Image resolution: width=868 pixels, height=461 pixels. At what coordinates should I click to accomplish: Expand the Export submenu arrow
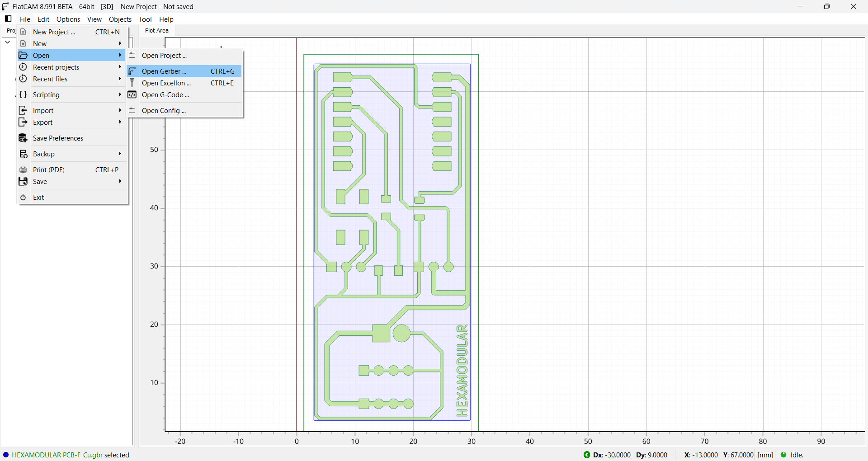(x=120, y=122)
